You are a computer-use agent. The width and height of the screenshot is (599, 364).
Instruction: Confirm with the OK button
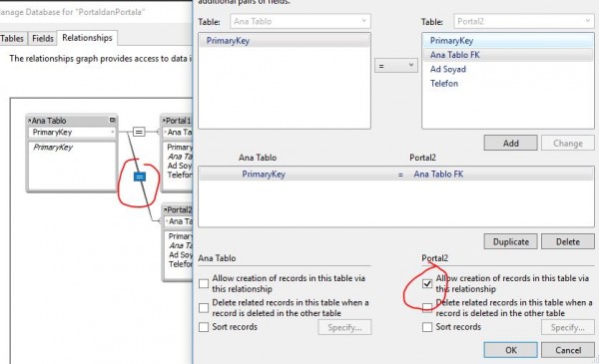(x=510, y=350)
